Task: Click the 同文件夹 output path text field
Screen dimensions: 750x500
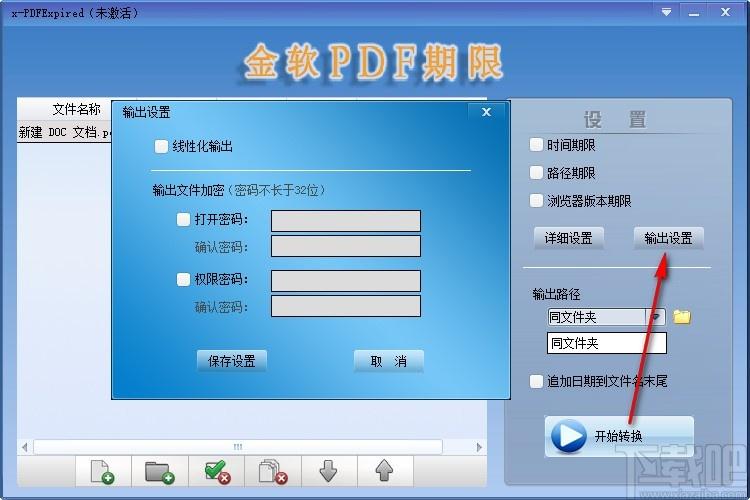Action: click(x=607, y=343)
